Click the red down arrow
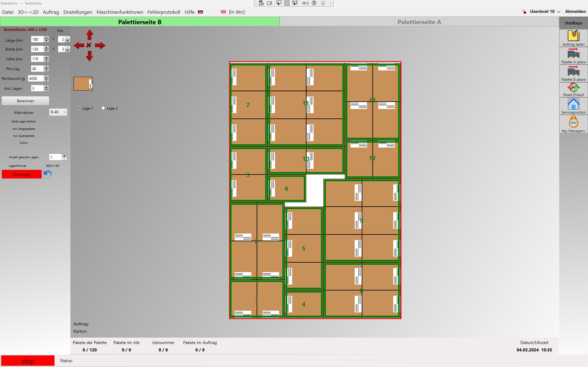Screen dimensions: 588x367 coord(89,56)
